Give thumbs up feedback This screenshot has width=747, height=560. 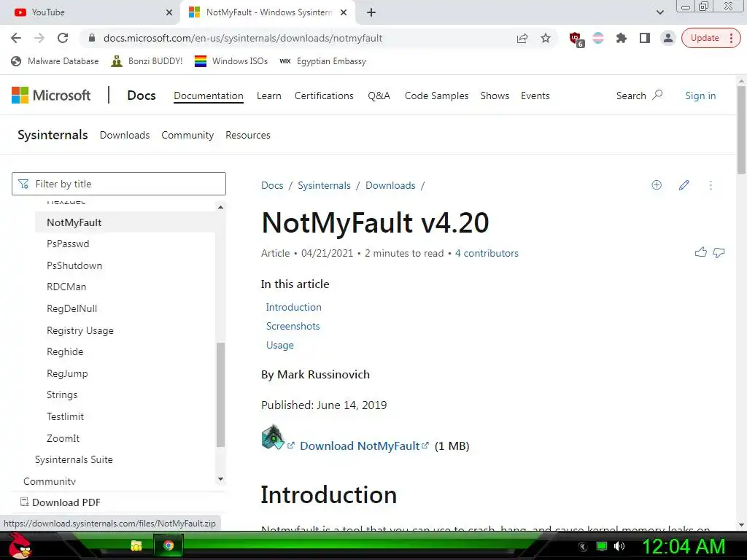click(701, 252)
